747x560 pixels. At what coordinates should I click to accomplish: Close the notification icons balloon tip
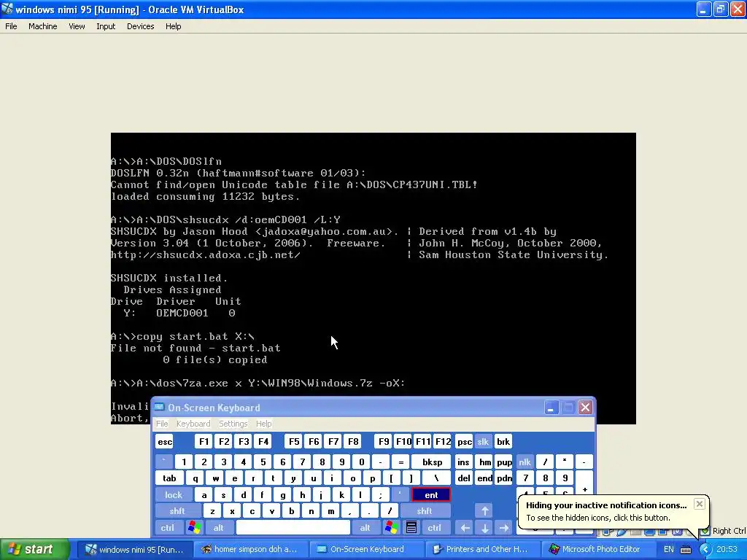pos(699,504)
